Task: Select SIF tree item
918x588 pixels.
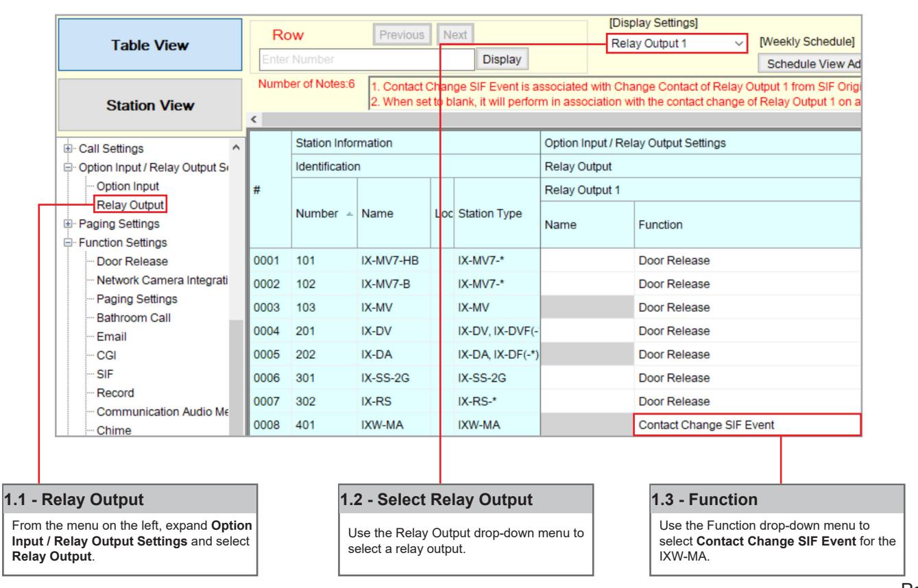Action: [x=104, y=375]
